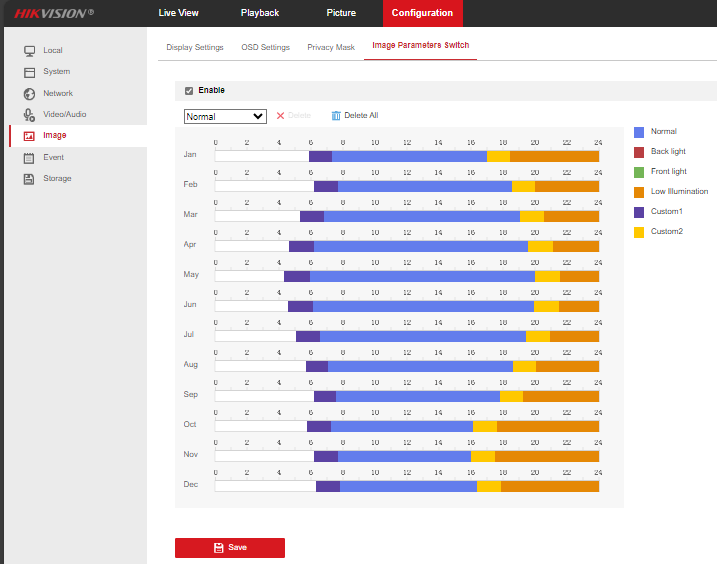717x564 pixels.
Task: Click the Video/Audio microphone icon
Action: pyautogui.click(x=29, y=115)
